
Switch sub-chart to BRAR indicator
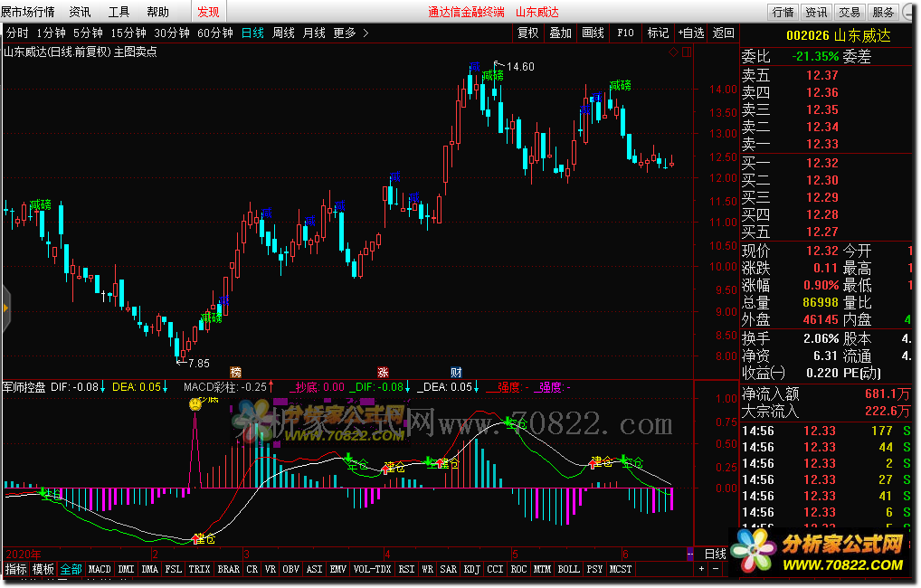click(x=229, y=569)
